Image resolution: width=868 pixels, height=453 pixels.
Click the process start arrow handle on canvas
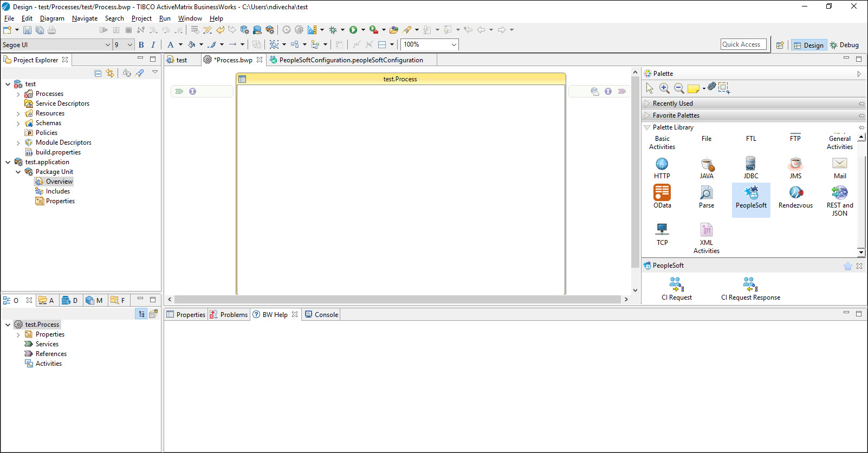pos(179,92)
